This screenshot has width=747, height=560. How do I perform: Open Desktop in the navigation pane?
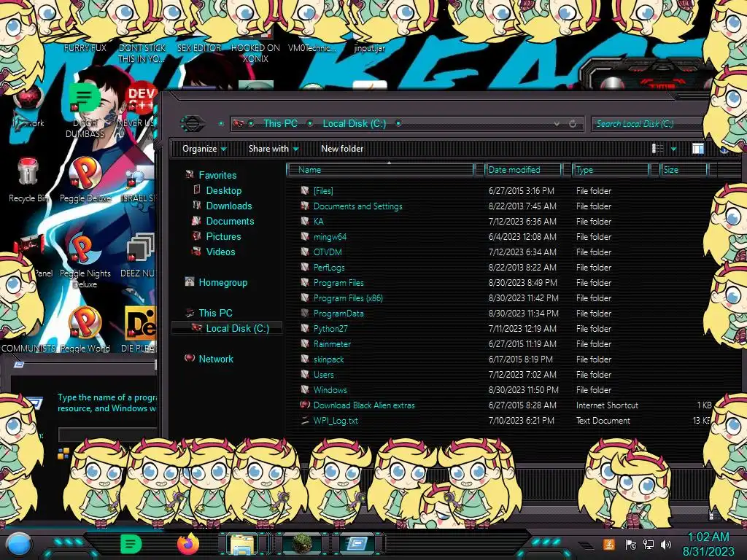(x=223, y=190)
